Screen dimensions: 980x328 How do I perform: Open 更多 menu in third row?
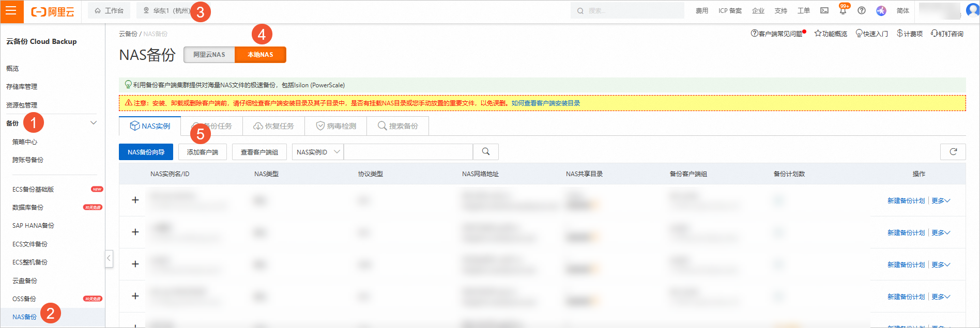(941, 264)
